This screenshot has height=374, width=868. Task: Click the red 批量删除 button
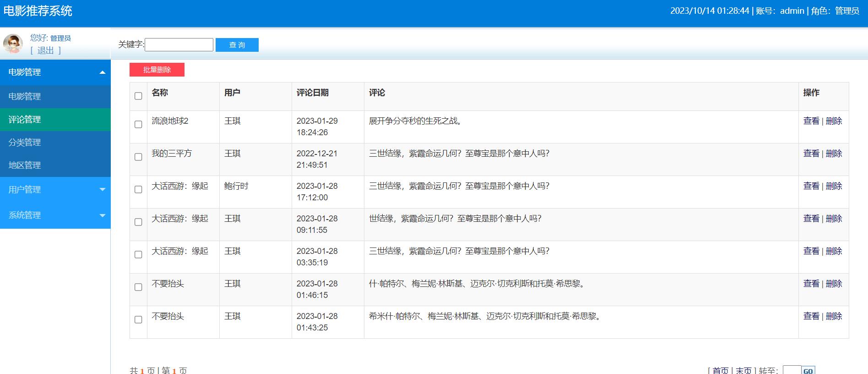pyautogui.click(x=157, y=70)
